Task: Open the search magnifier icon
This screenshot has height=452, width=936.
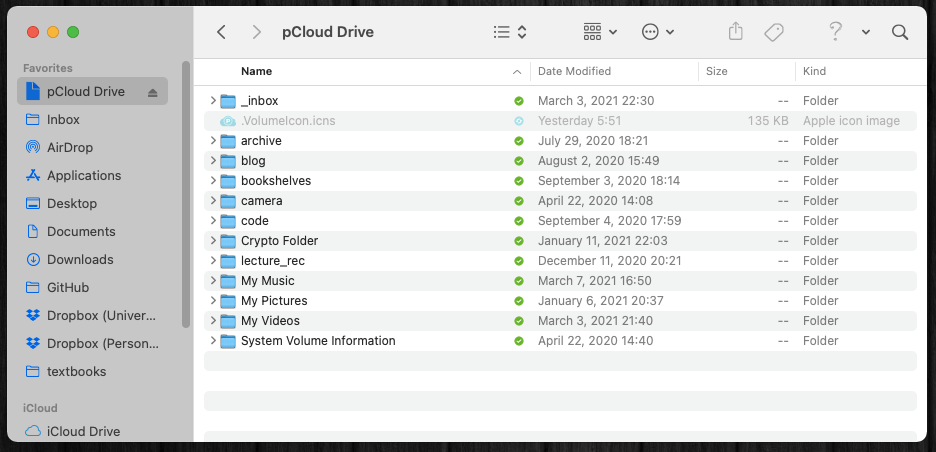Action: pyautogui.click(x=899, y=32)
